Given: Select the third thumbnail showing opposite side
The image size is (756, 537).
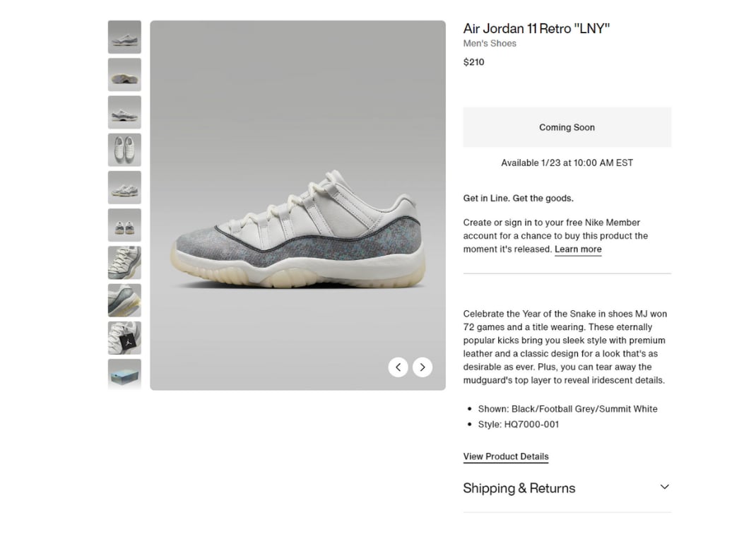Looking at the screenshot, I should [x=124, y=112].
